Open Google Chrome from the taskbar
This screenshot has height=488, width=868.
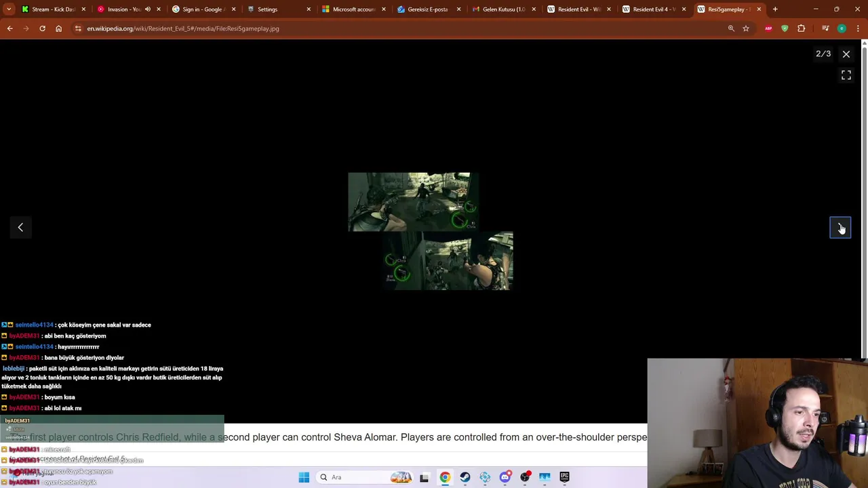pyautogui.click(x=445, y=477)
